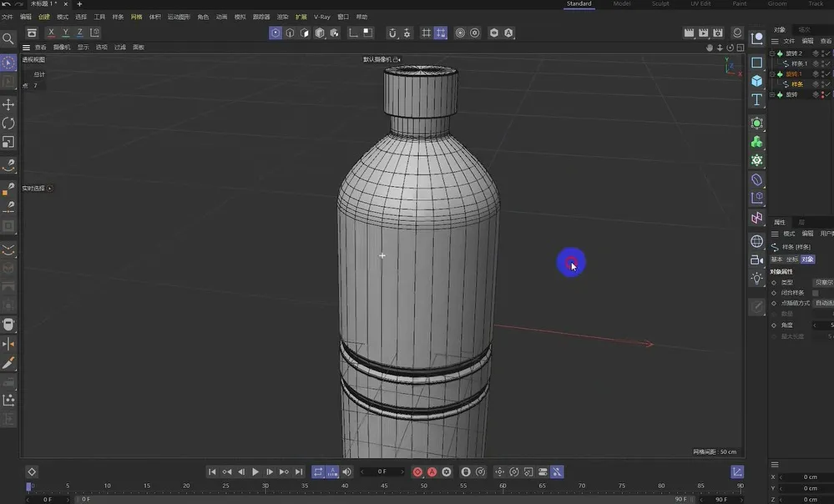The image size is (834, 504).
Task: Toggle the 闭合样条 checkbox
Action: (x=816, y=293)
